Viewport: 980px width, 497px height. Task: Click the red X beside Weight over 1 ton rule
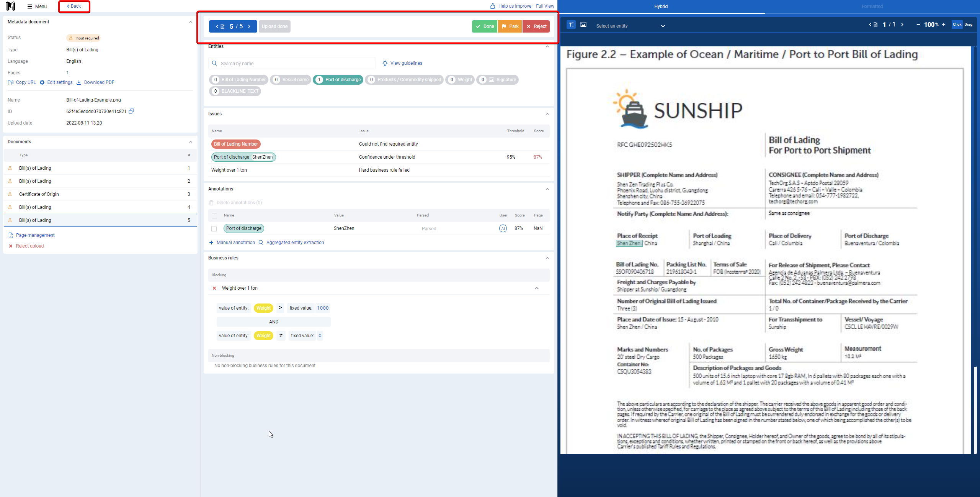pyautogui.click(x=214, y=288)
